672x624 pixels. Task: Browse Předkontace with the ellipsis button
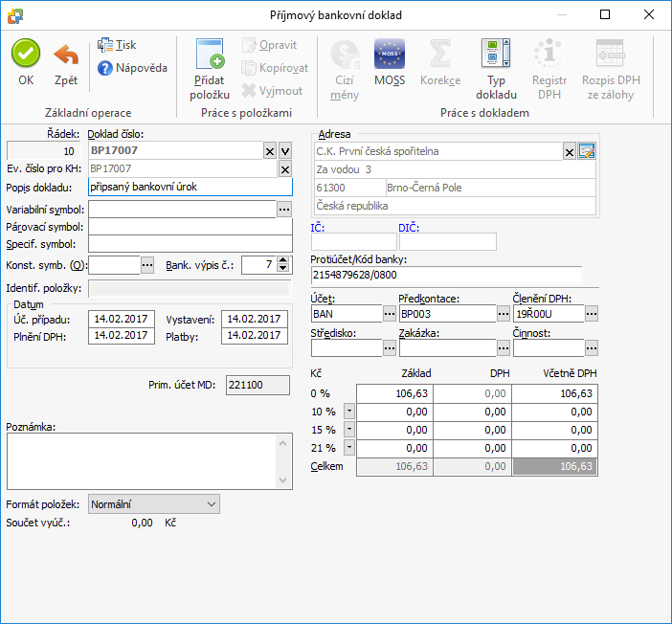click(504, 314)
